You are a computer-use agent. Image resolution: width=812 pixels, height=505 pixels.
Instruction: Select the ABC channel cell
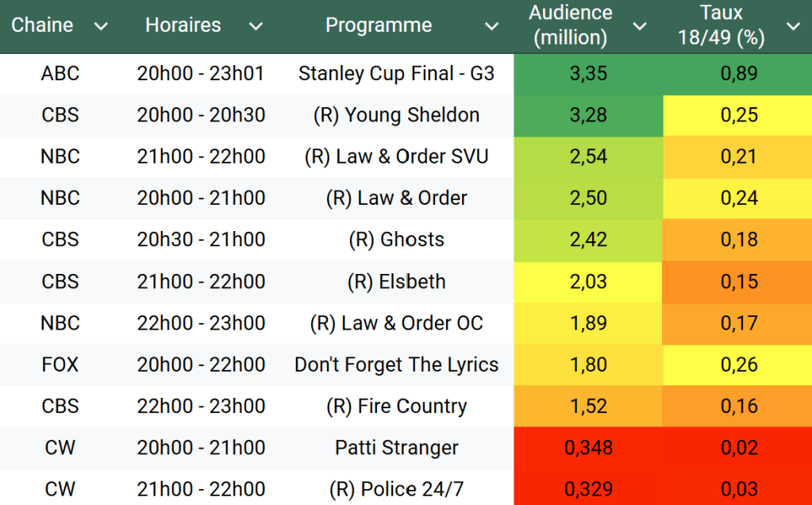point(60,74)
